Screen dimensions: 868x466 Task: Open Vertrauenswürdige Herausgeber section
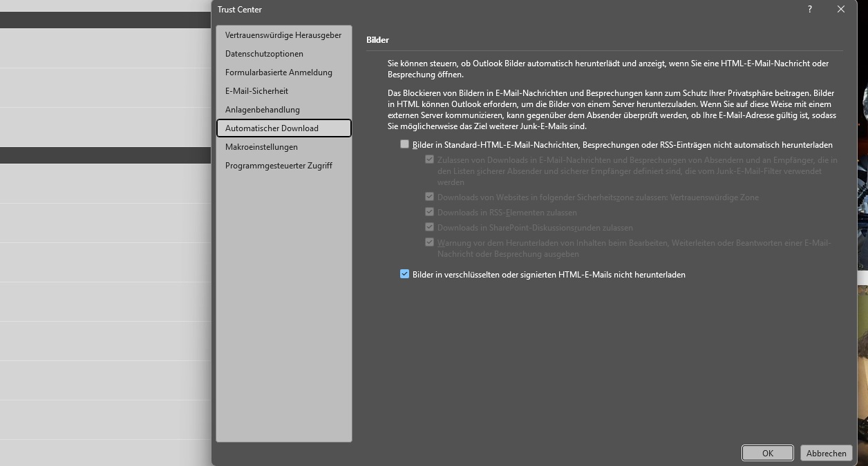[x=283, y=35]
